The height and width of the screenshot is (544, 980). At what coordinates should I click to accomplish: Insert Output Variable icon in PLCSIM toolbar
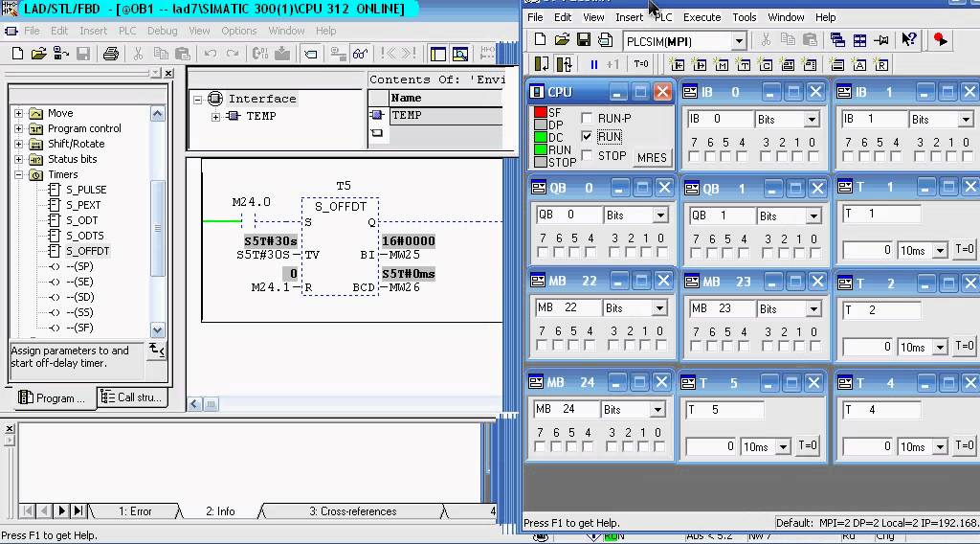click(x=700, y=64)
